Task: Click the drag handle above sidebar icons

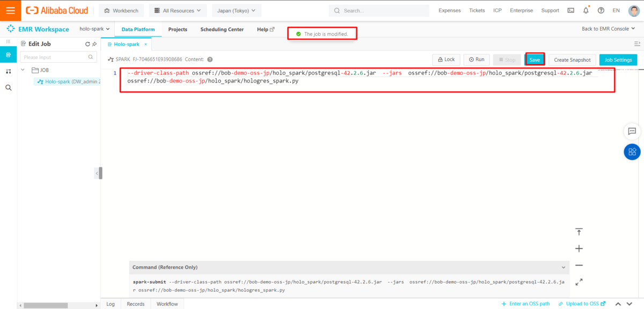Action: [8, 41]
